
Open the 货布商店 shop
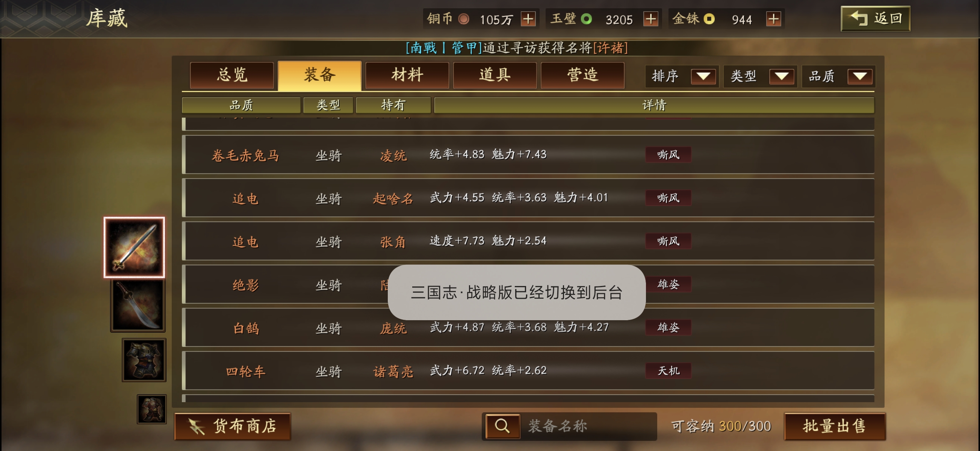tap(233, 426)
